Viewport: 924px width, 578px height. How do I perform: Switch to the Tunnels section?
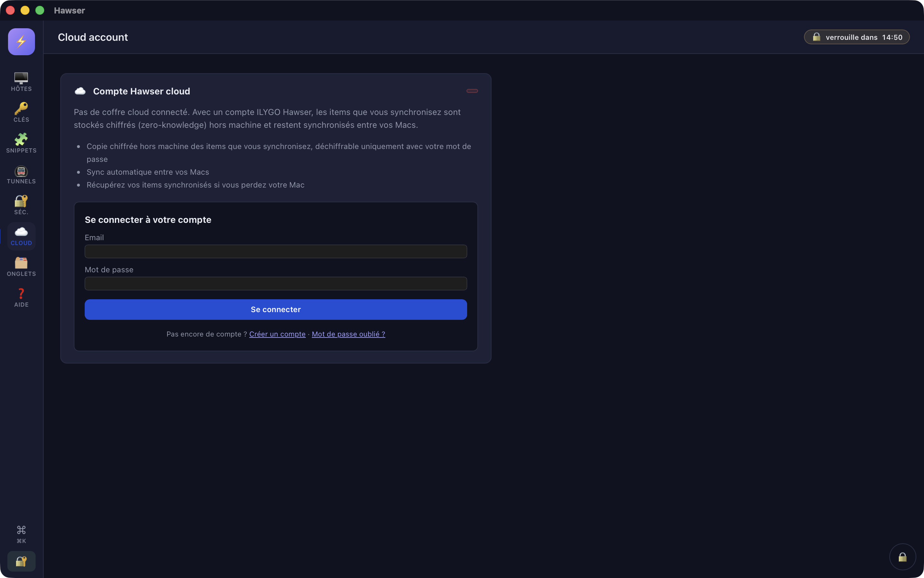[21, 174]
